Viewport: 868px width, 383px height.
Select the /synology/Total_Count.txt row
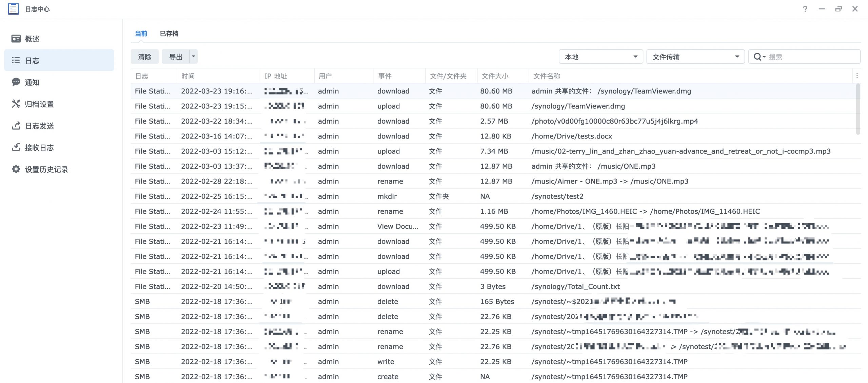click(x=493, y=286)
